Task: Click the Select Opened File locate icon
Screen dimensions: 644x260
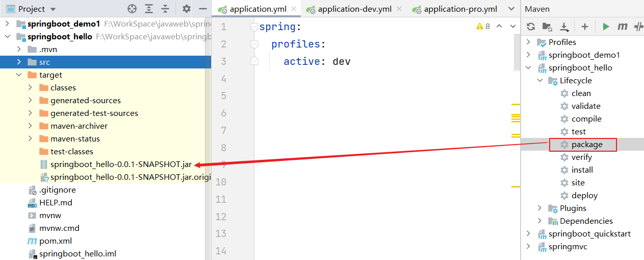Action: [x=132, y=9]
